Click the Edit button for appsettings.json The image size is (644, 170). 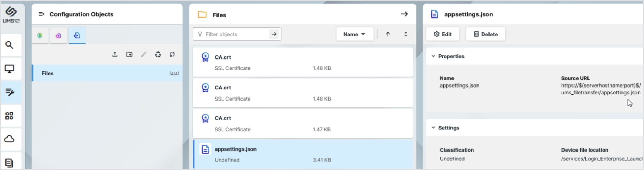coord(443,34)
